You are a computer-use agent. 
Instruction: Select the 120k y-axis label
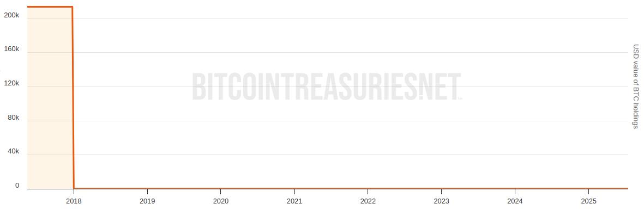[11, 83]
